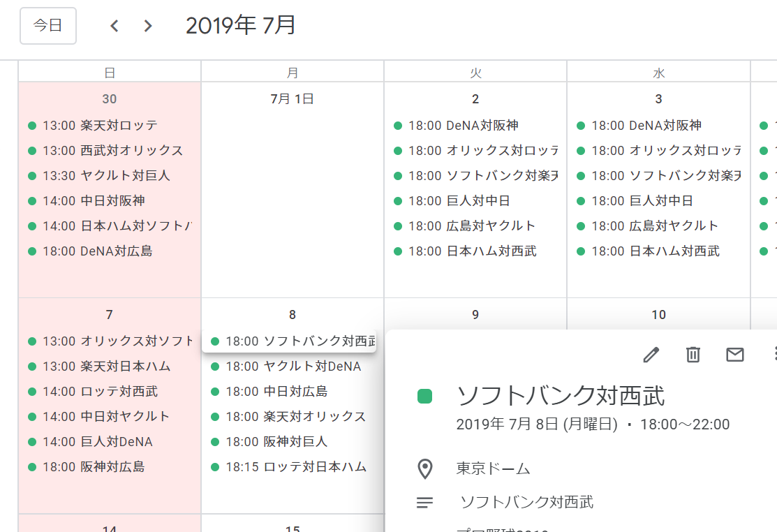Go to the next month

(148, 26)
